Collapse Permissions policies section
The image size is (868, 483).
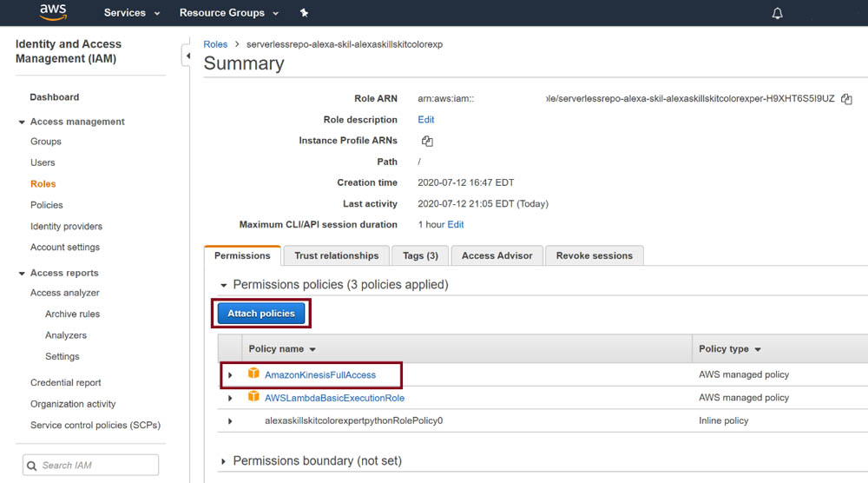pos(224,285)
